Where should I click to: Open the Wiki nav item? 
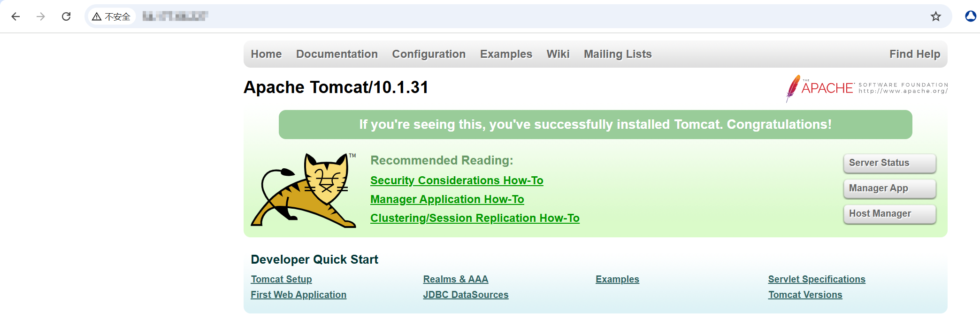click(x=558, y=54)
